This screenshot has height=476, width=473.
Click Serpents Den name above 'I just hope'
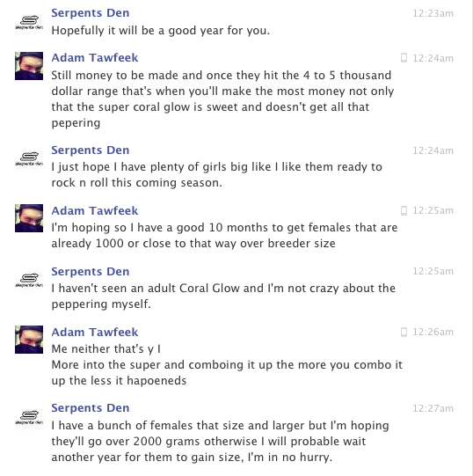tap(90, 150)
